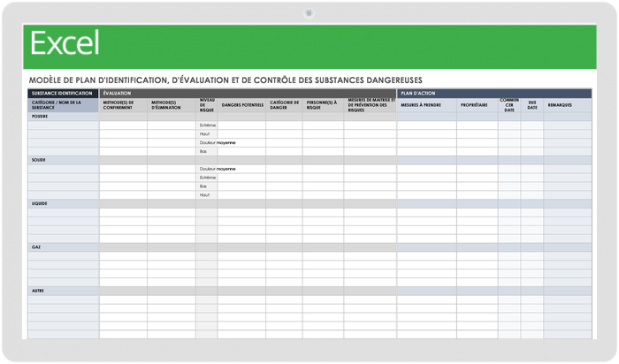Click 'Remarques' column header
Screen dimensions: 619x364
click(x=568, y=105)
